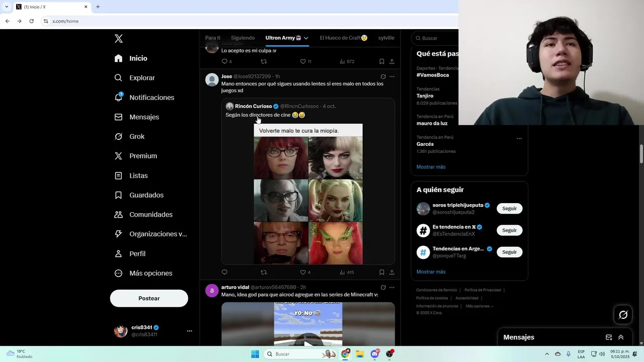The image size is (644, 362).
Task: Open Organizaciones verificadas in sidebar
Action: (x=150, y=234)
